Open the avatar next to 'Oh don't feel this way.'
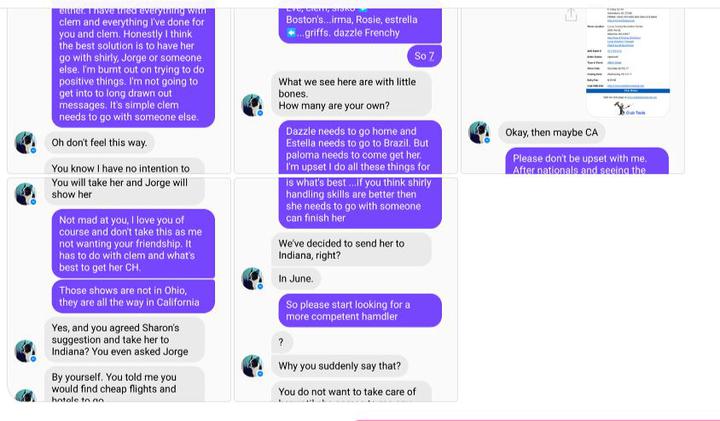The height and width of the screenshot is (421, 720). 25,142
